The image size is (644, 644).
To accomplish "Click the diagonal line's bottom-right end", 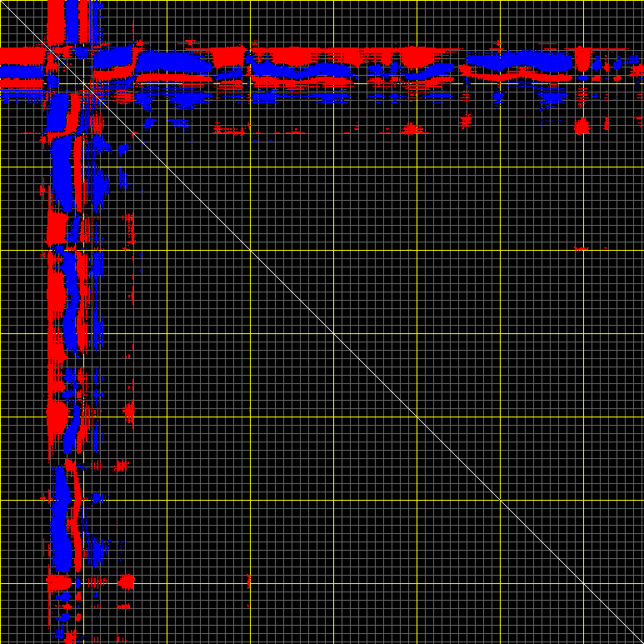I will [x=642, y=642].
